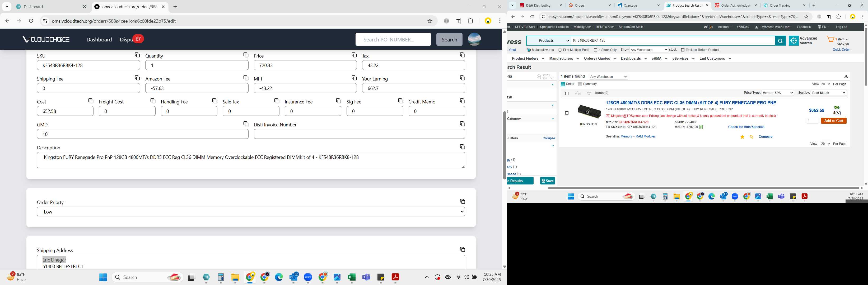Open the Dashboards menu in Synnex

633,59
